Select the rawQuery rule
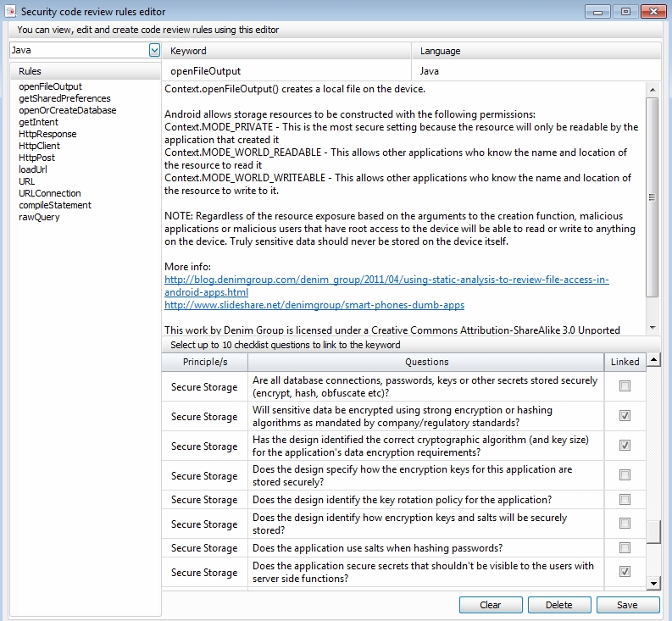Image resolution: width=672 pixels, height=621 pixels. point(39,217)
